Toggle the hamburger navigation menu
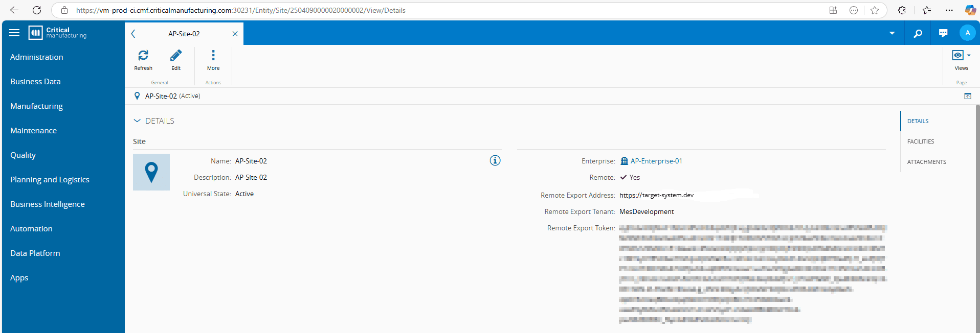 coord(14,33)
